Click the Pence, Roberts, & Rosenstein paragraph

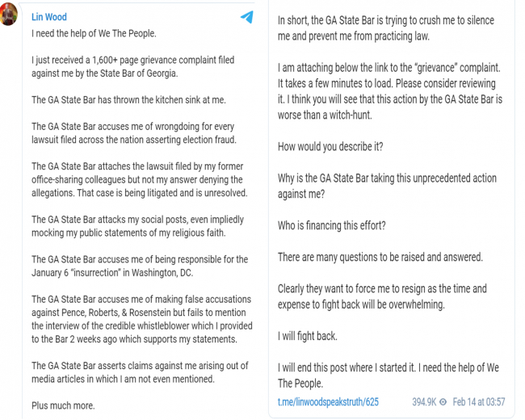point(142,319)
